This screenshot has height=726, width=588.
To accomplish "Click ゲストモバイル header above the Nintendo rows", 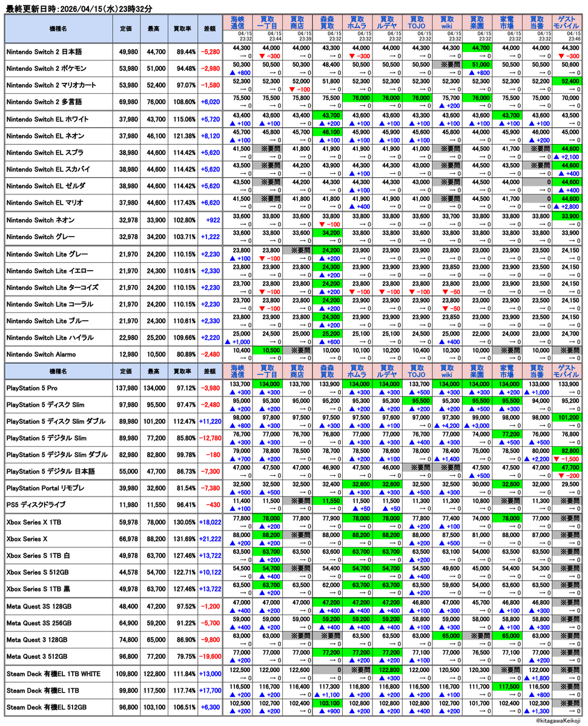I will (567, 22).
